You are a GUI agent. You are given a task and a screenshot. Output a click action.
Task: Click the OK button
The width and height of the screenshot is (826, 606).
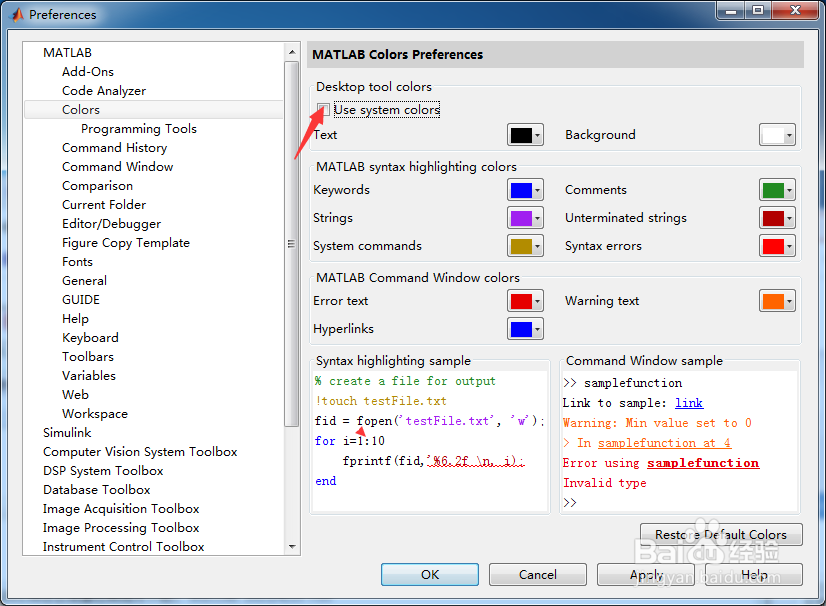(430, 574)
